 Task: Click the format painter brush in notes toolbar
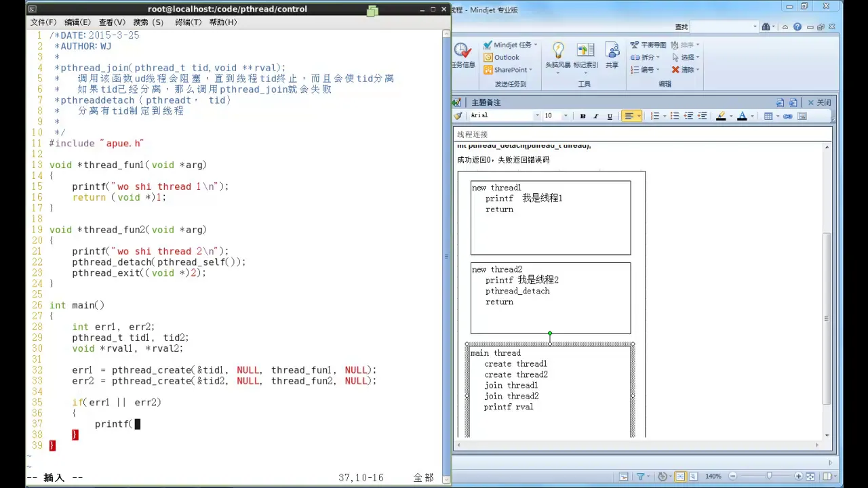[x=458, y=116]
